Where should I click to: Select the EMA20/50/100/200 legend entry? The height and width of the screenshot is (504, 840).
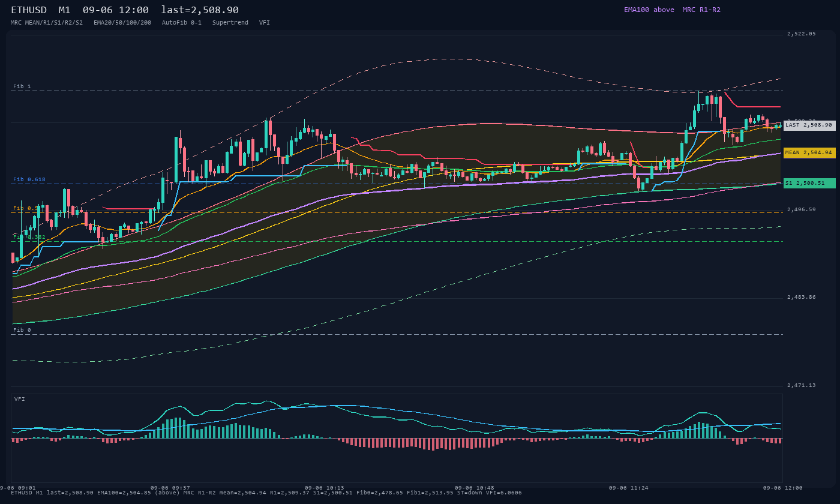pyautogui.click(x=122, y=22)
